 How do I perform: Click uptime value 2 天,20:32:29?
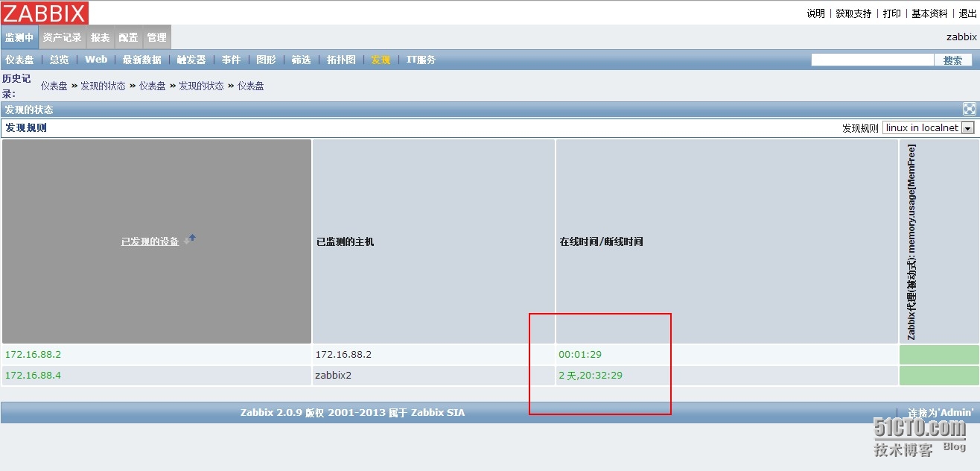(x=591, y=375)
